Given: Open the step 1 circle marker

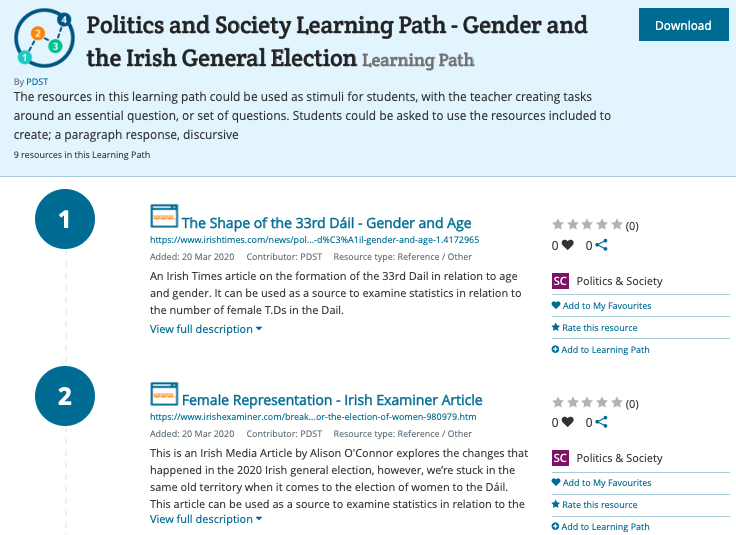Looking at the screenshot, I should [x=65, y=219].
